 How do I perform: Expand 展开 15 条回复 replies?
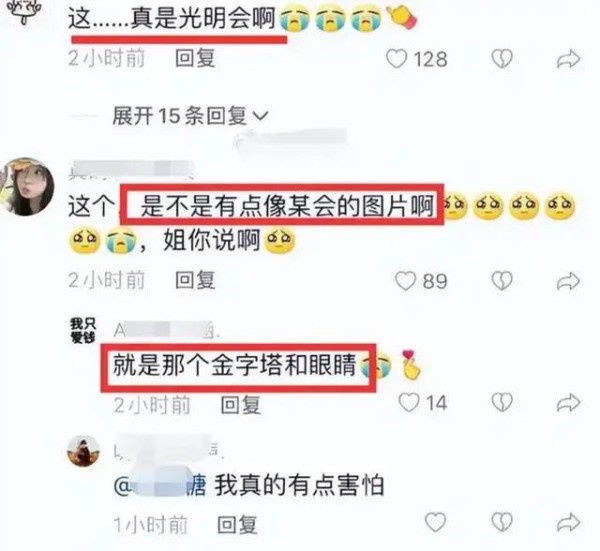(x=190, y=116)
